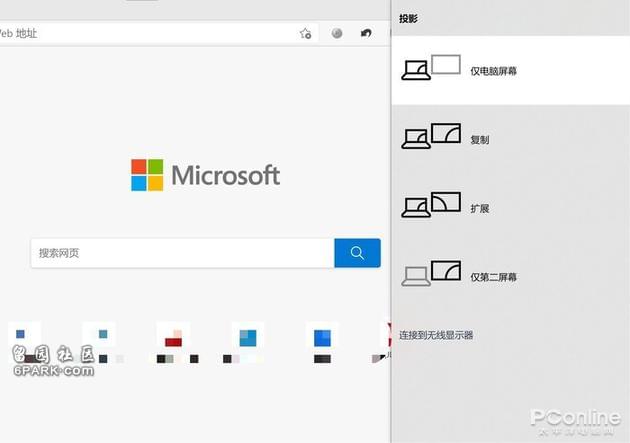The height and width of the screenshot is (443, 630).
Task: Choose the Extend option (扩展)
Action: [511, 208]
